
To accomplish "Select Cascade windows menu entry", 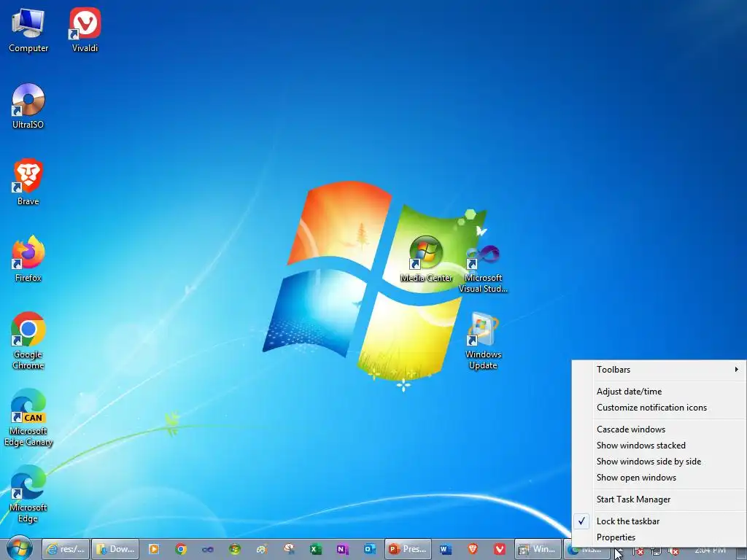I will pos(659,429).
